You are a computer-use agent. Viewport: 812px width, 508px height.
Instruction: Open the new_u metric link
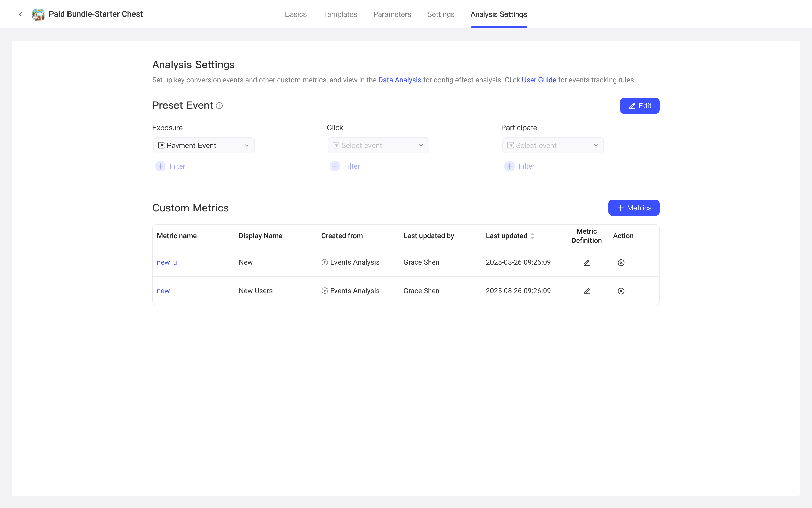point(167,262)
